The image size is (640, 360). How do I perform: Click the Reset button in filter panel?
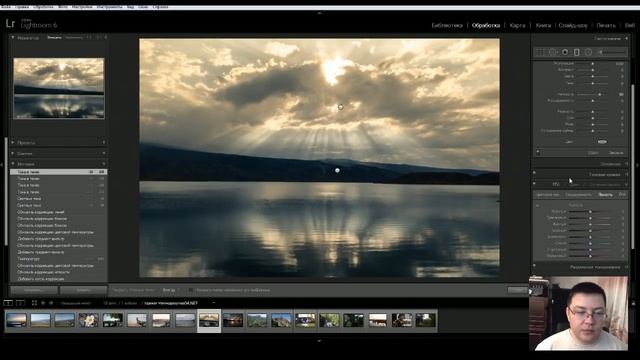pos(593,153)
